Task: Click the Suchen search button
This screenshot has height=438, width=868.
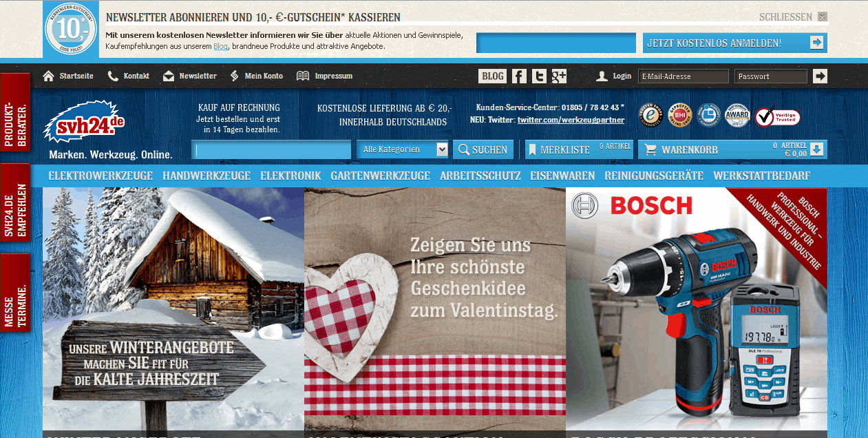Action: click(x=483, y=149)
